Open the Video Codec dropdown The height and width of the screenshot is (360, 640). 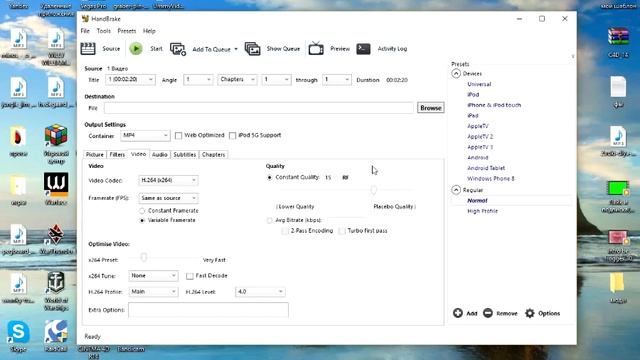pyautogui.click(x=168, y=180)
